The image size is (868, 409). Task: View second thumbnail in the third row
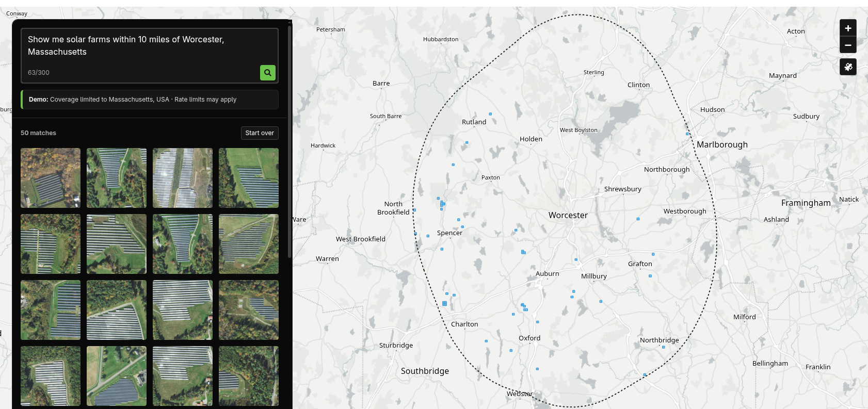point(117,310)
